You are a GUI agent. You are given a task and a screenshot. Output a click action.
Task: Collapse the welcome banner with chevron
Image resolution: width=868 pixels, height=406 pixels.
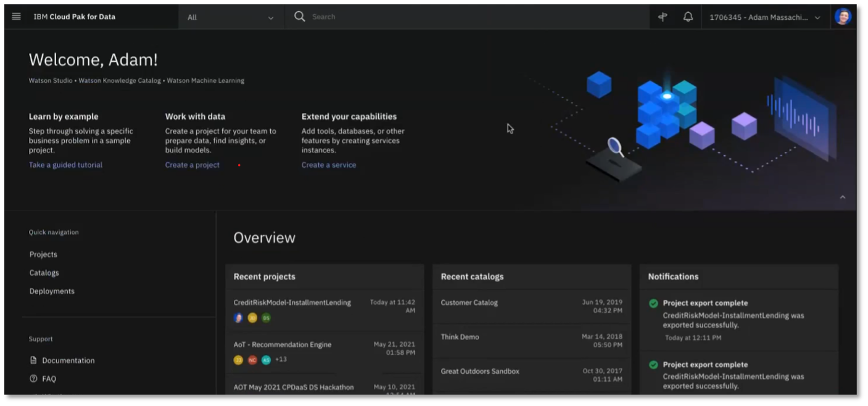[843, 197]
